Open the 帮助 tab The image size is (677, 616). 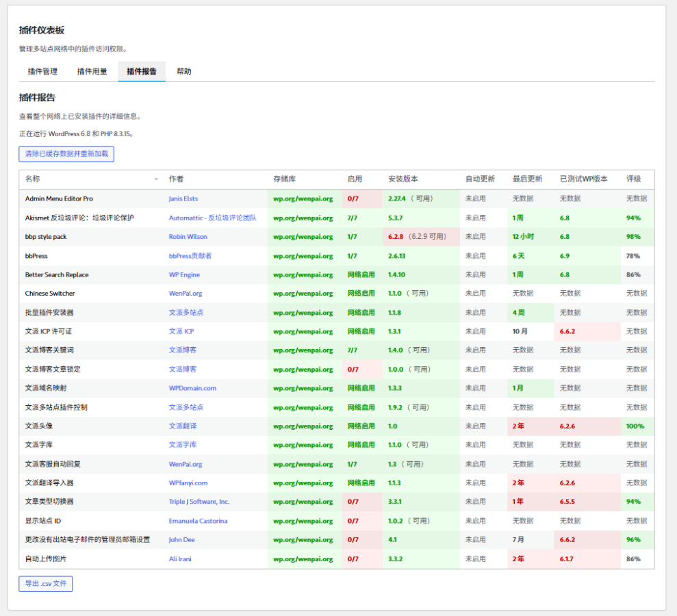tap(184, 71)
